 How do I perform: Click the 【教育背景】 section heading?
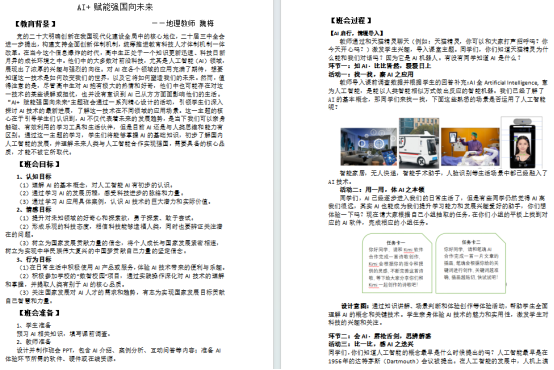click(35, 24)
